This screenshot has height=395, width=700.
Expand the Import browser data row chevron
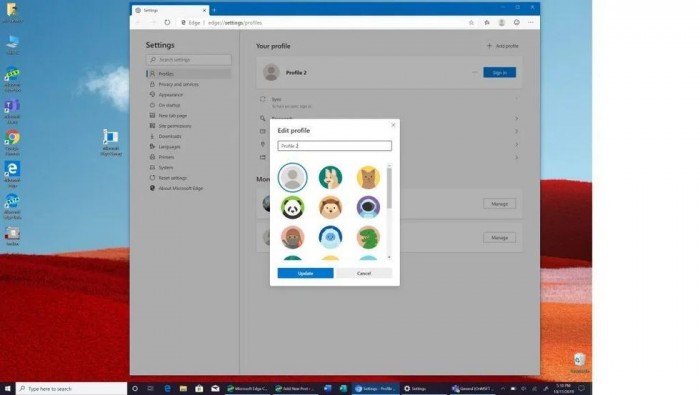(x=517, y=158)
